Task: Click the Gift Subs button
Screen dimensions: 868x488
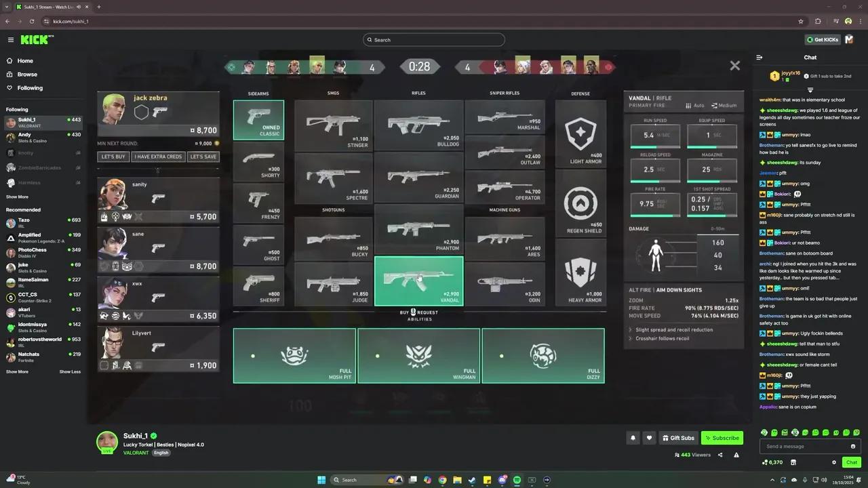Action: [x=677, y=438]
